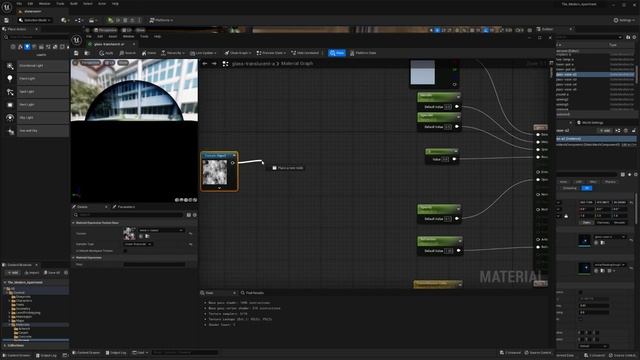Click the Material Graph breadcrumb label
640x360 pixels.
(x=297, y=64)
